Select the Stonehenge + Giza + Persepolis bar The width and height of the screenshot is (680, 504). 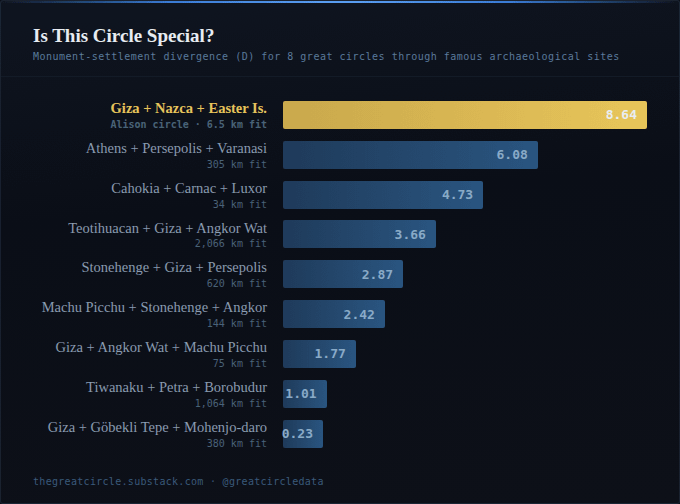point(342,274)
